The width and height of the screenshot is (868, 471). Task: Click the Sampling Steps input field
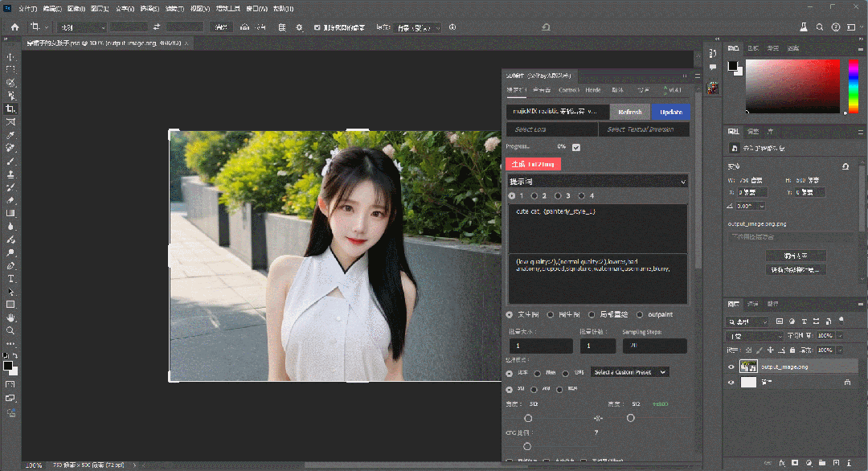pos(654,346)
